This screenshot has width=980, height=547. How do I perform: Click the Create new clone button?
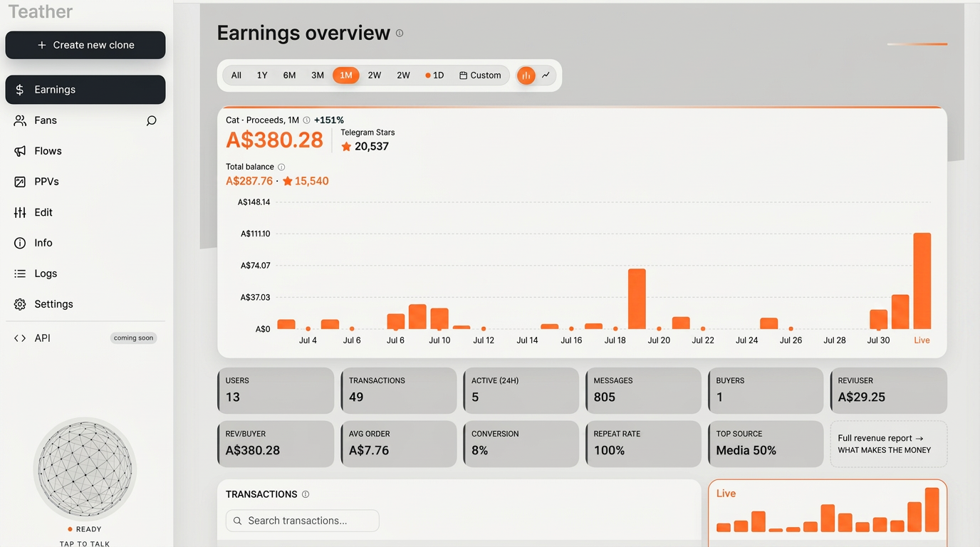point(85,45)
